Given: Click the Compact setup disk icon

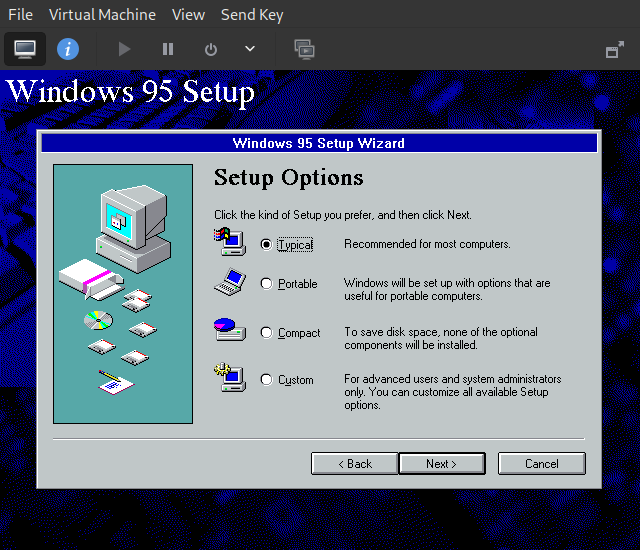Looking at the screenshot, I should coord(228,327).
